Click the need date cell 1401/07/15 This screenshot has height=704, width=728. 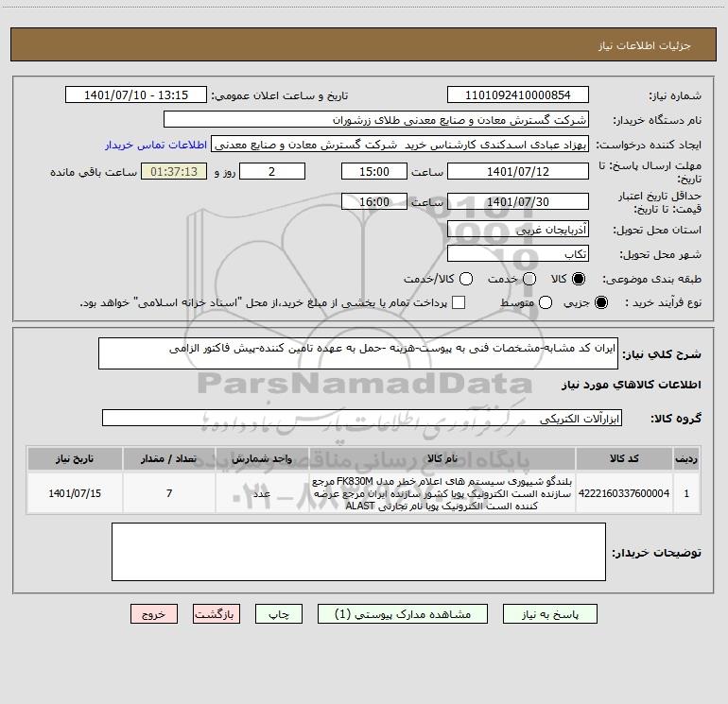pos(75,493)
